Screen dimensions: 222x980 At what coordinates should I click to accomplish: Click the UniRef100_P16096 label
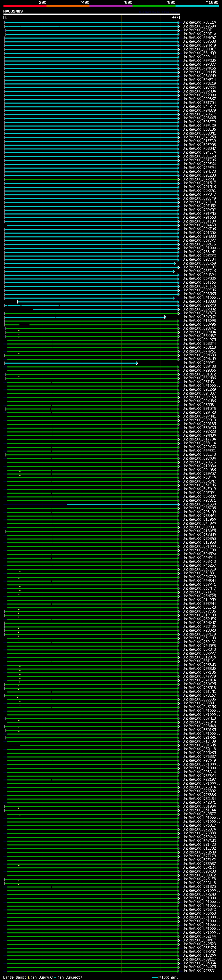point(199,321)
